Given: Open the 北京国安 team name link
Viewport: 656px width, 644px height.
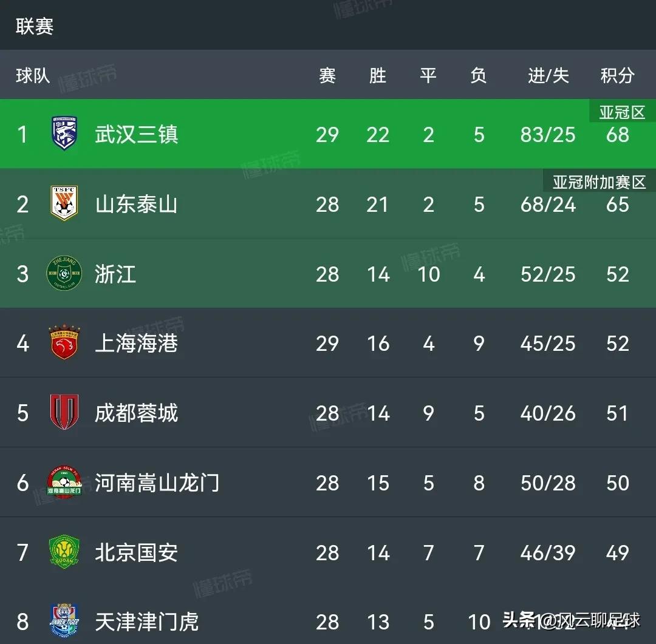Looking at the screenshot, I should (137, 552).
